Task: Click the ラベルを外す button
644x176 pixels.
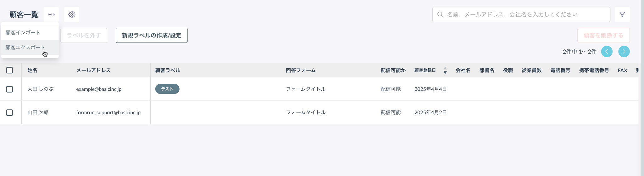Action: 84,35
